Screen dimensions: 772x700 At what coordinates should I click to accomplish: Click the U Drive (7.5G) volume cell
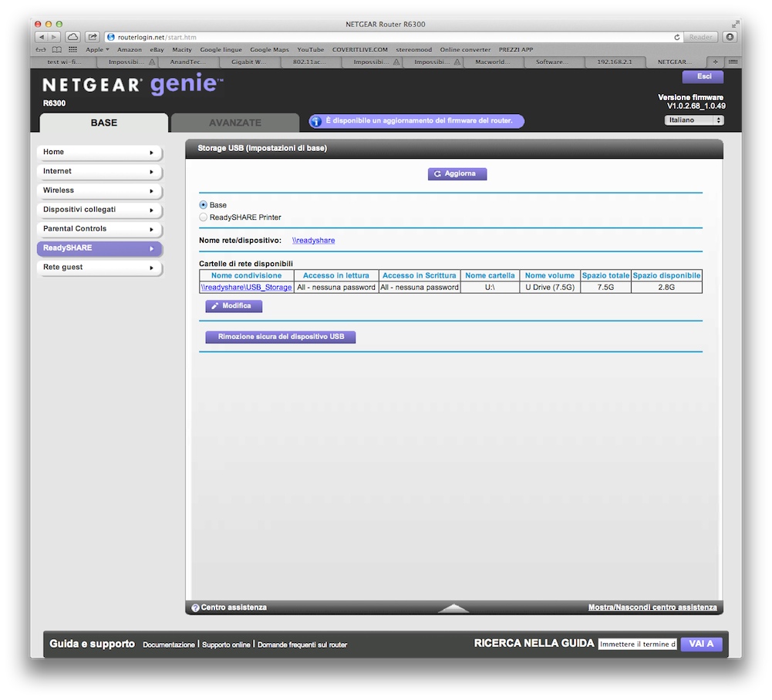[550, 288]
